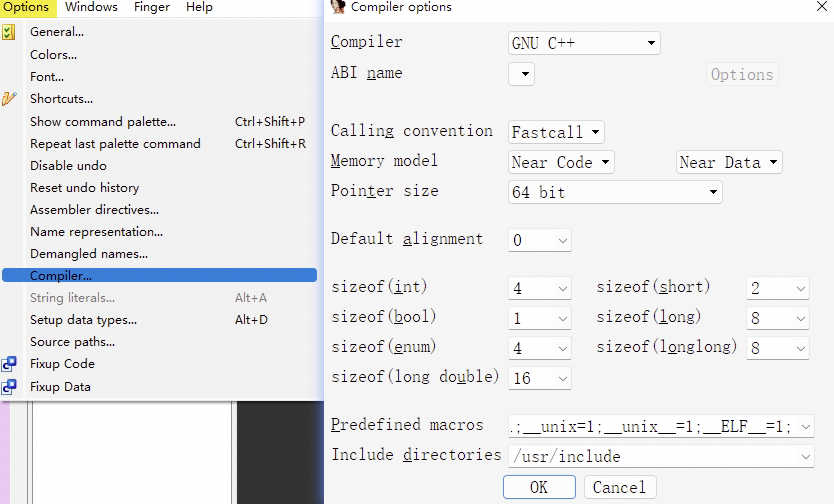Open Calling convention Fastcall dropdown
Viewport: 834px width, 504px height.
click(556, 132)
